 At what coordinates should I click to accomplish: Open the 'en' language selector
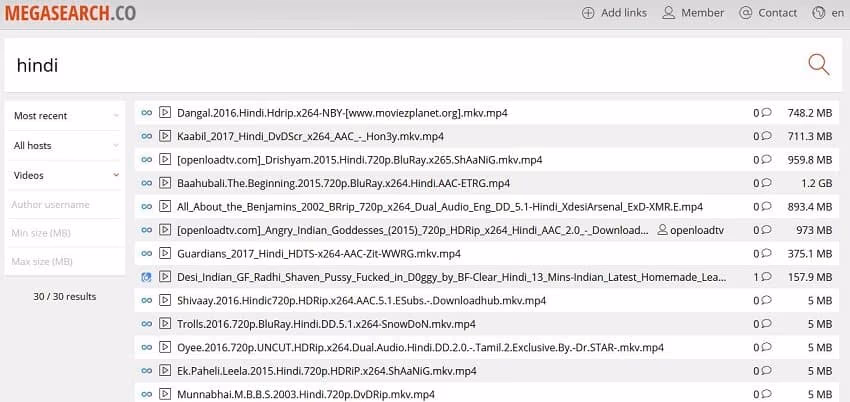tap(828, 12)
